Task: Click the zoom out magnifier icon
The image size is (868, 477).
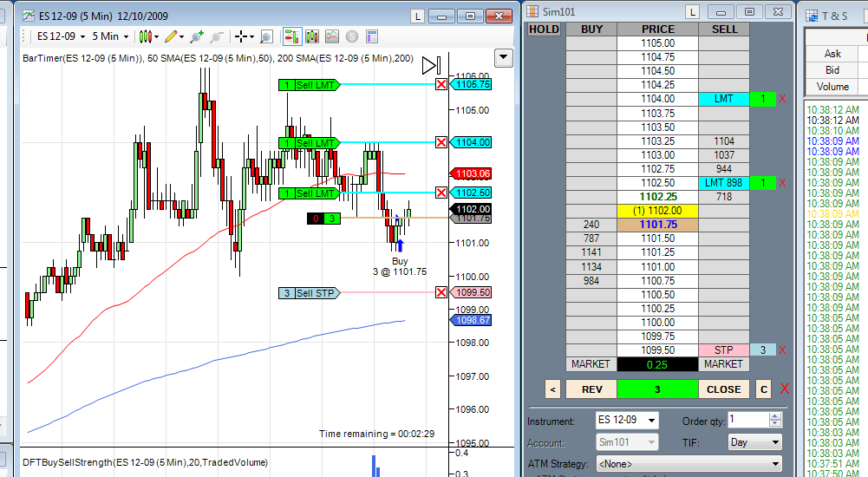Action: 217,36
